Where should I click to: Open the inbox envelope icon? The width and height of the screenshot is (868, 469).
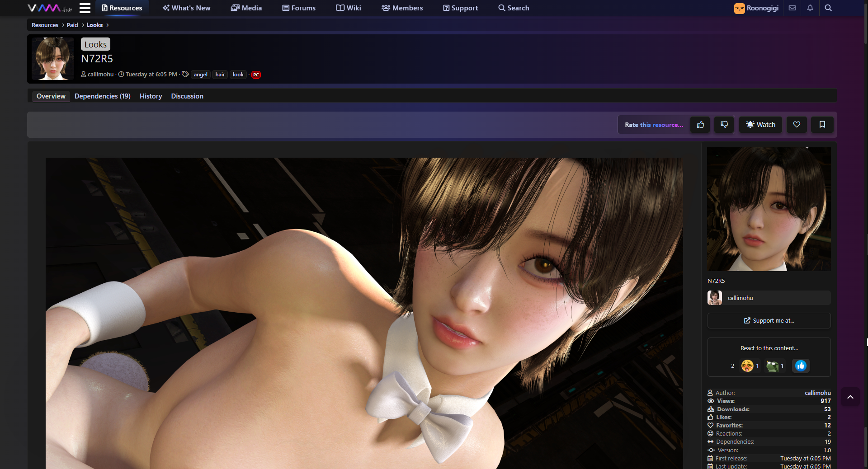pos(792,8)
